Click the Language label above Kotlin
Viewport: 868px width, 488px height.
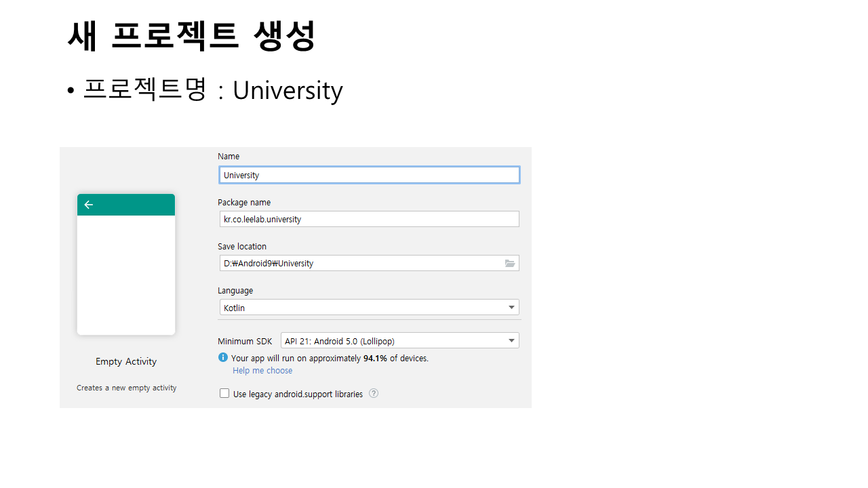(x=235, y=291)
